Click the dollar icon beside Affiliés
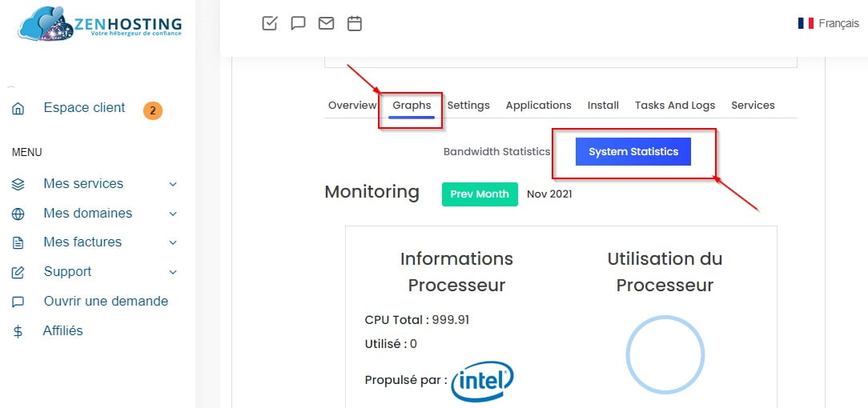This screenshot has width=868, height=408. point(18,331)
